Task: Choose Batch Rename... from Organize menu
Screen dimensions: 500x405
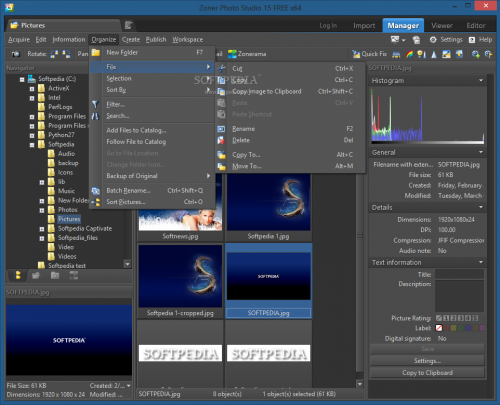Action: [152, 190]
